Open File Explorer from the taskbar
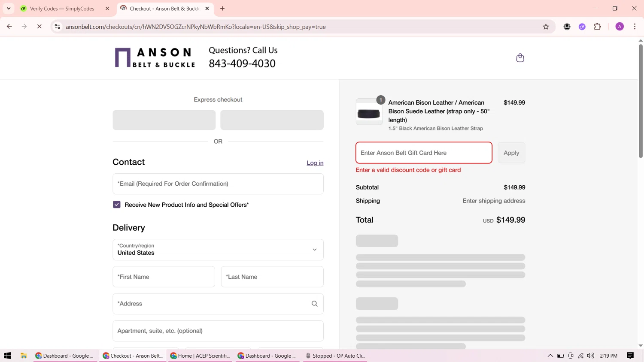The height and width of the screenshot is (362, 644). click(x=24, y=356)
